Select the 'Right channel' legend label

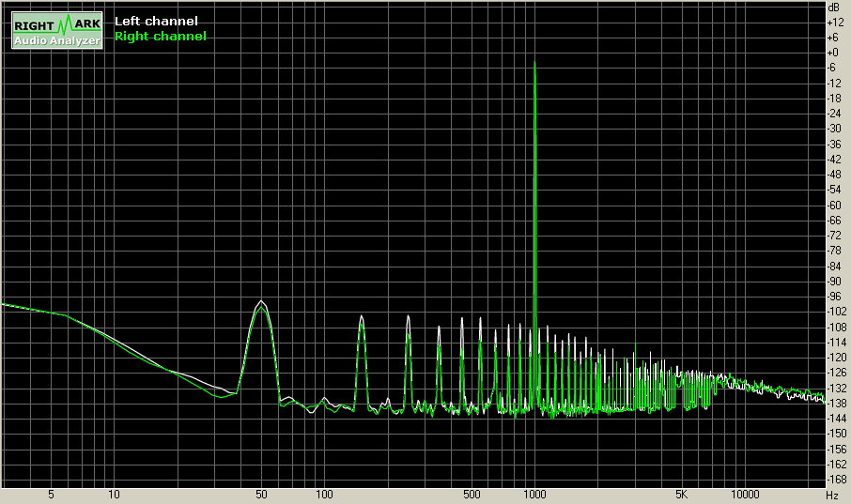point(161,37)
